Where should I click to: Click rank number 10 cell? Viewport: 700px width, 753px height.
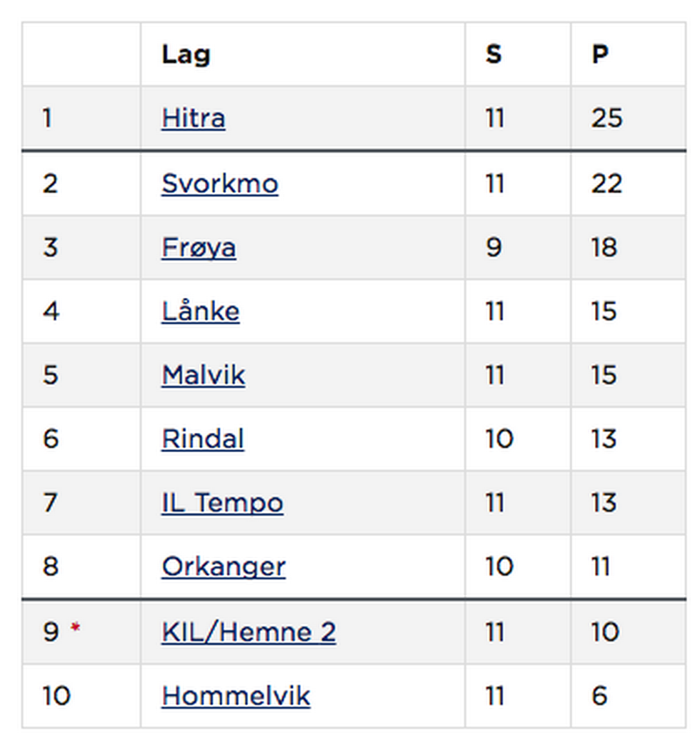56,696
